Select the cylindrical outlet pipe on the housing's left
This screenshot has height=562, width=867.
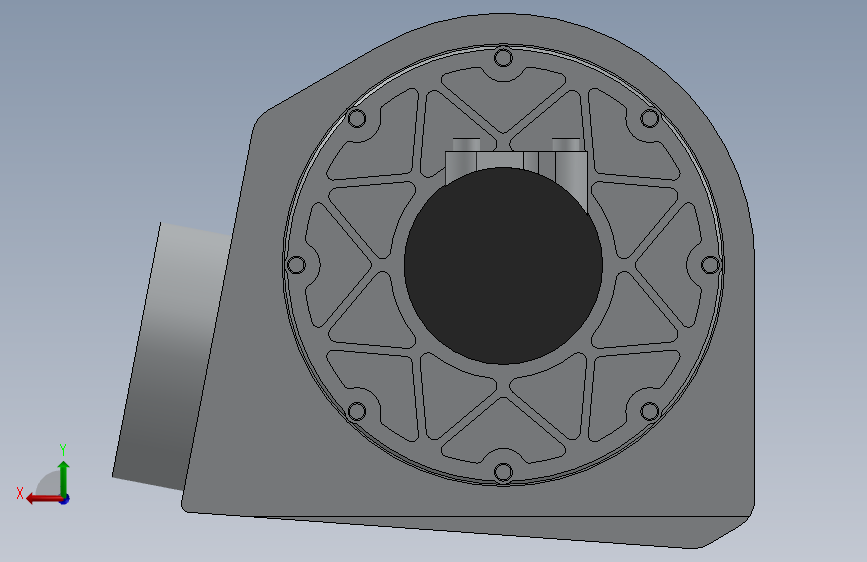point(170,356)
